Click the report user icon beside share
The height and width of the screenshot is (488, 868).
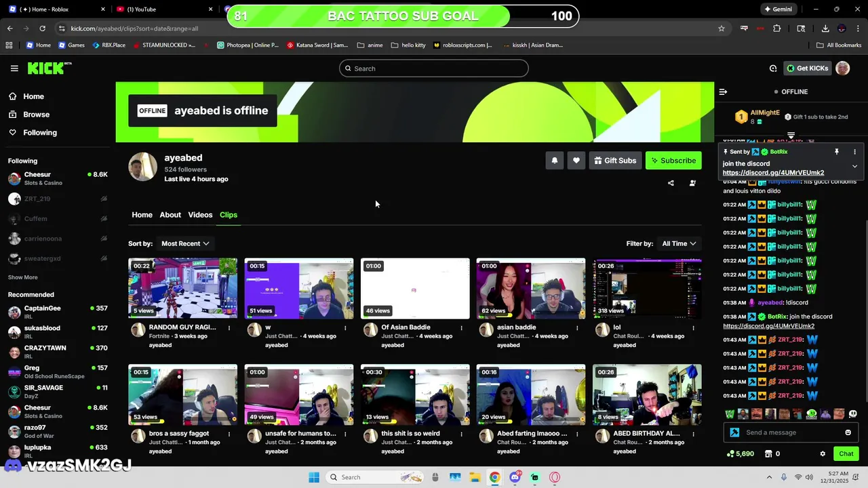pyautogui.click(x=692, y=183)
